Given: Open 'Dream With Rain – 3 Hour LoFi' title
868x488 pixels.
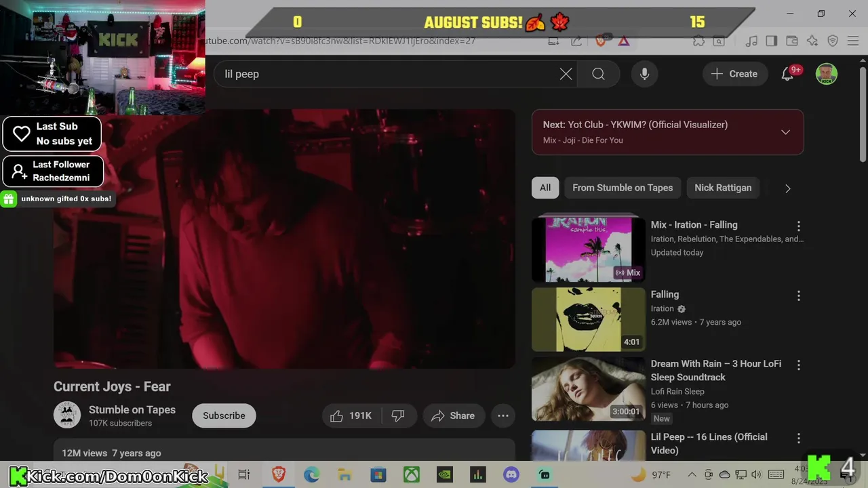Looking at the screenshot, I should [x=716, y=370].
